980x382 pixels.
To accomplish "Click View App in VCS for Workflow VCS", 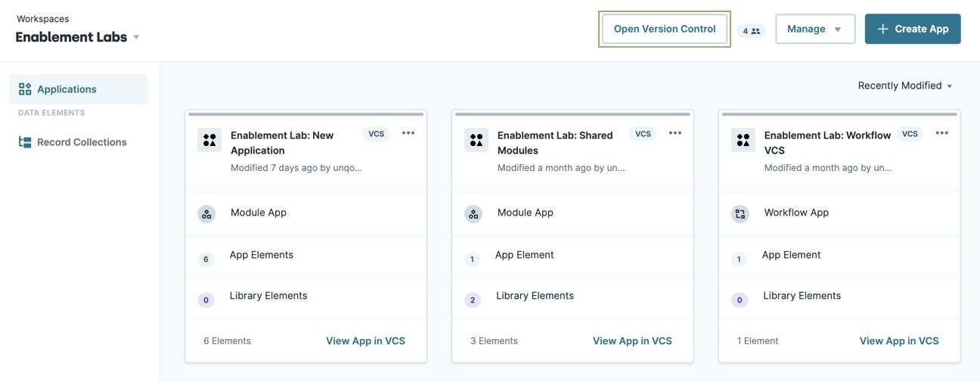I will 899,341.
